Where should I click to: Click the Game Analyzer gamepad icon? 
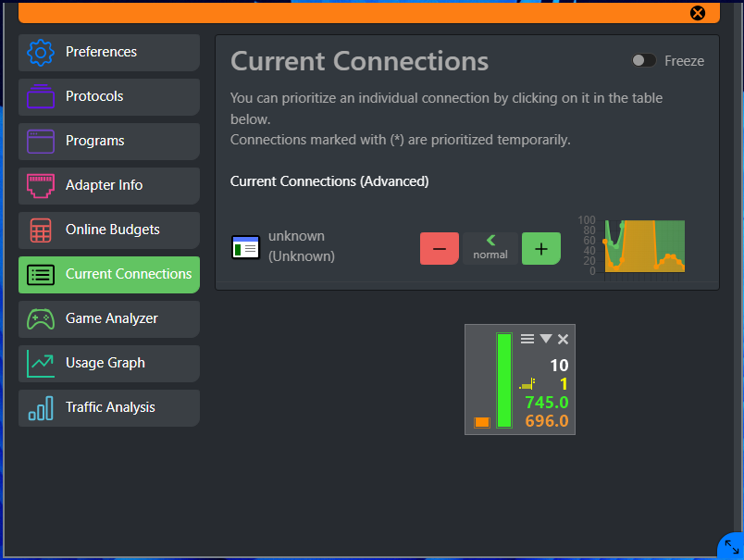[x=41, y=319]
